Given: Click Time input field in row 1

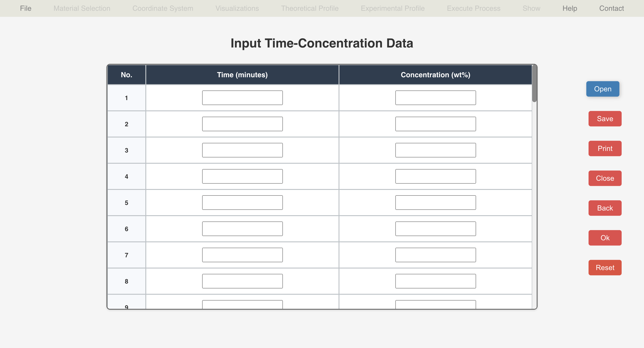Looking at the screenshot, I should 242,98.
